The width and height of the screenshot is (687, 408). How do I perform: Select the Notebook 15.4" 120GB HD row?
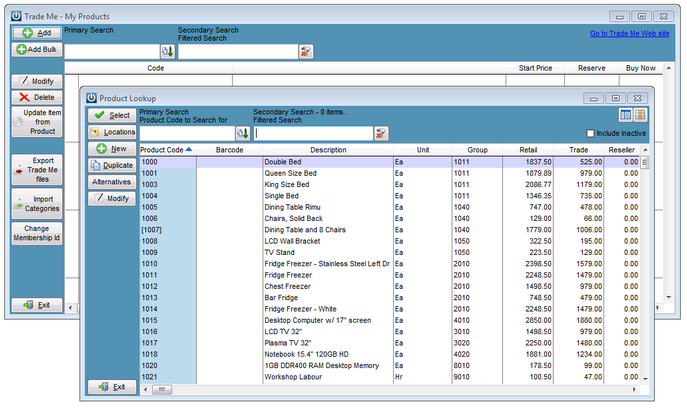coord(390,354)
